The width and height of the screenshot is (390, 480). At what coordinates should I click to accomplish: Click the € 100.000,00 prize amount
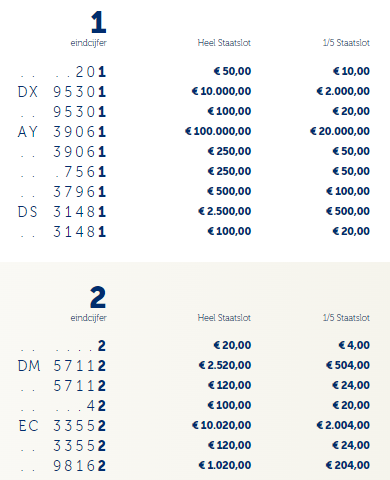(218, 131)
